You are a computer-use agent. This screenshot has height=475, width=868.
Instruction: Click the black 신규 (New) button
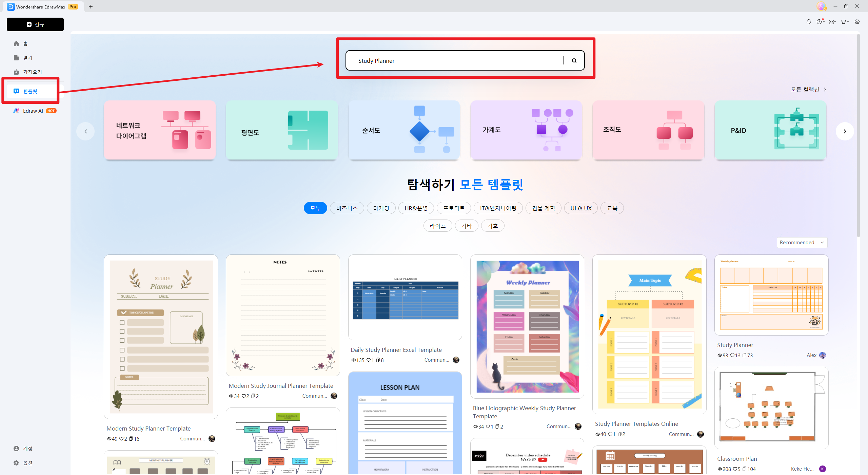(x=35, y=24)
